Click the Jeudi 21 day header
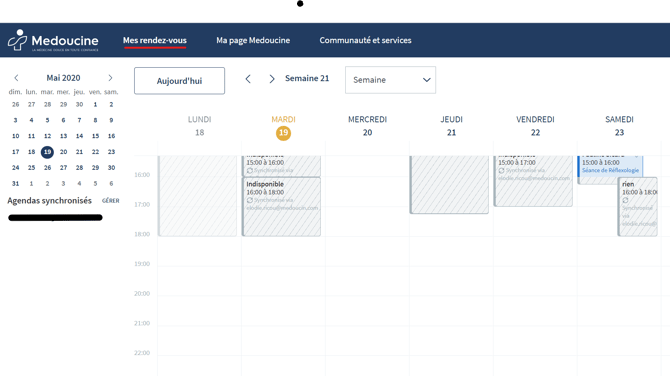Screen dimensions: 670x376 click(452, 126)
